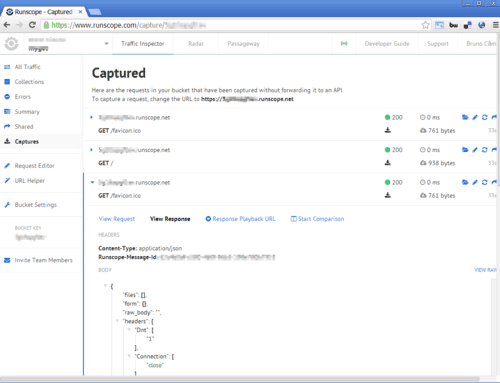
Task: Collapse the "Dnt" JSON node
Action: pos(129,330)
